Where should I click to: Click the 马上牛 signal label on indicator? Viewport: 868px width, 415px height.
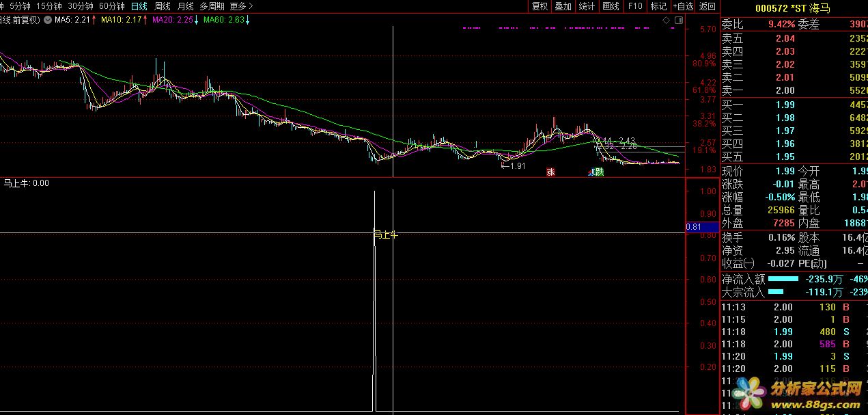[386, 235]
